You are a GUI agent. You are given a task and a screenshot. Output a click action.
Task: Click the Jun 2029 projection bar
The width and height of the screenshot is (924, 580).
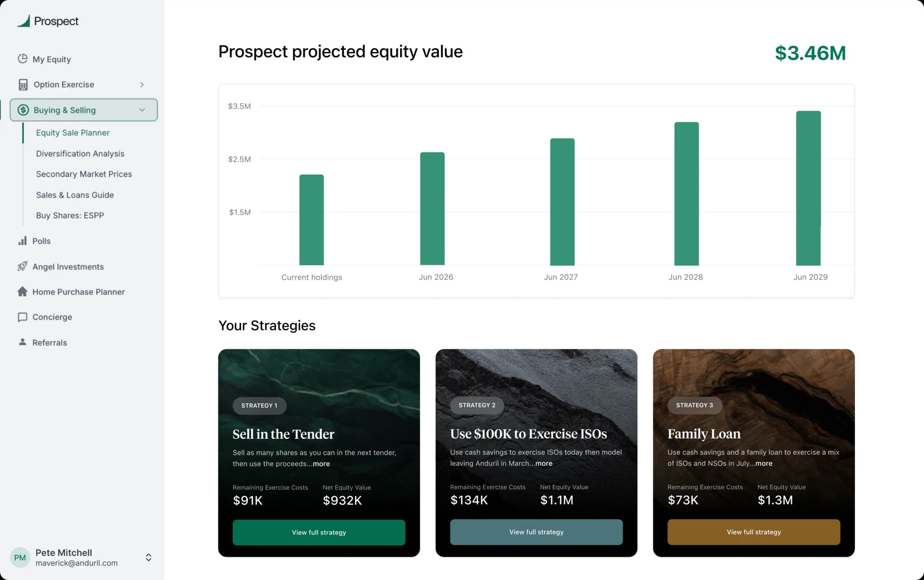(x=810, y=189)
